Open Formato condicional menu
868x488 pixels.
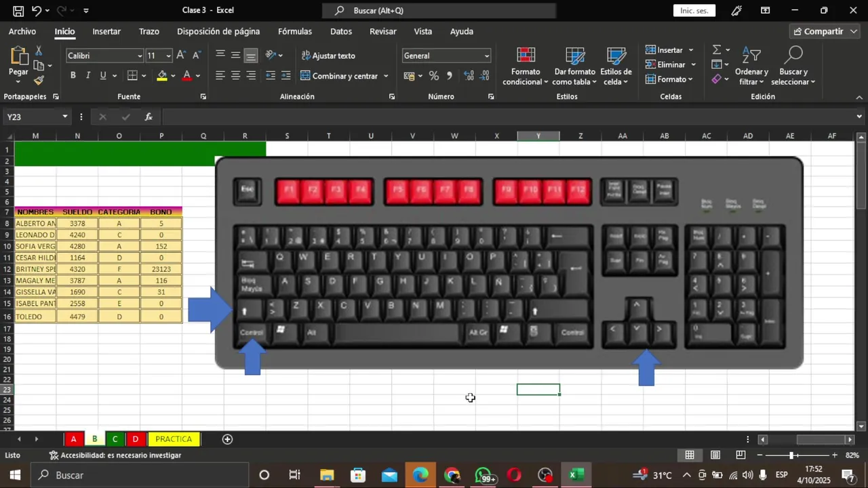click(526, 66)
